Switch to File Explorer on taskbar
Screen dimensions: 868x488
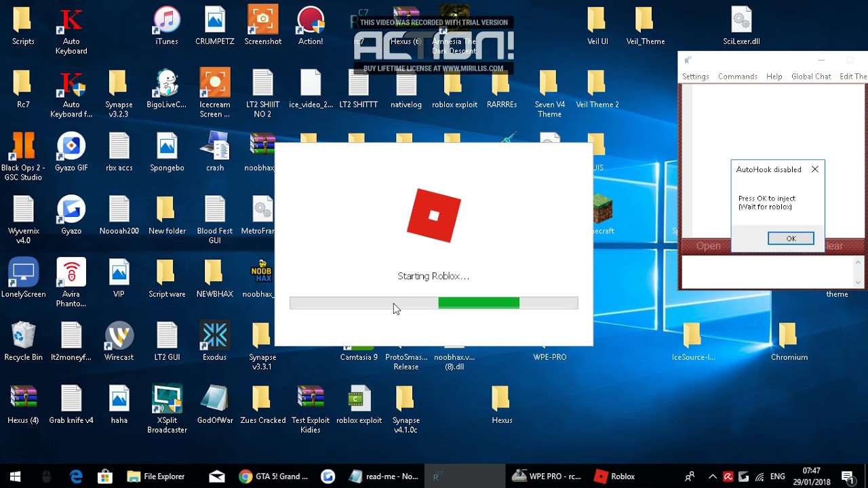pyautogui.click(x=156, y=476)
